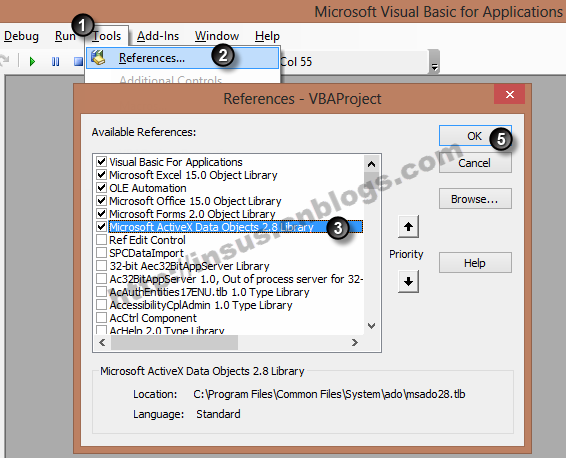Uncheck Microsoft Excel 15.0 Object Library
The height and width of the screenshot is (458, 566).
tap(101, 175)
